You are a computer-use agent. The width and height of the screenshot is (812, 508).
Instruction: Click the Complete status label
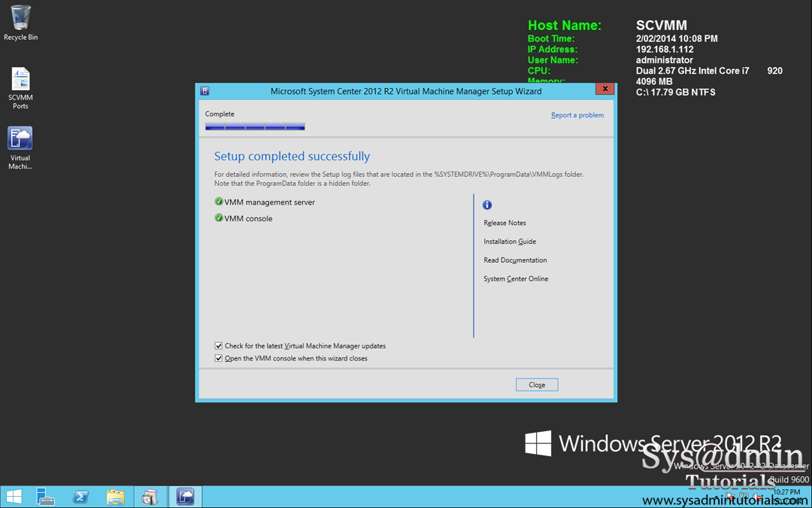point(220,114)
